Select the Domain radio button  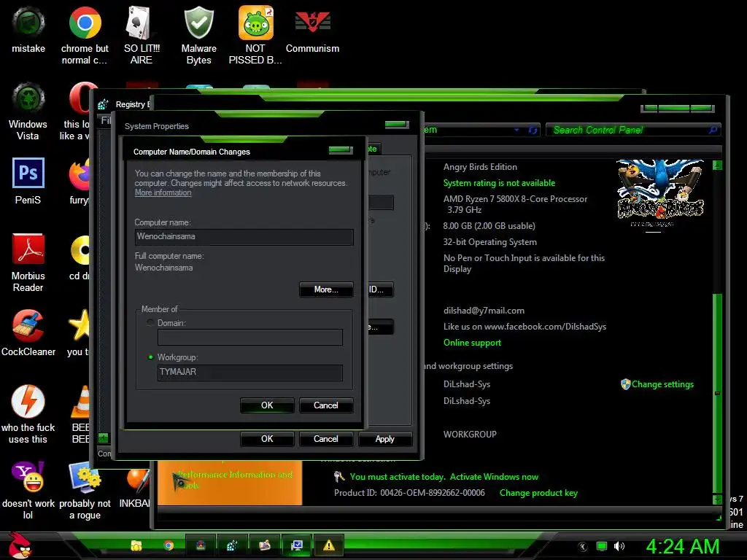pyautogui.click(x=150, y=323)
